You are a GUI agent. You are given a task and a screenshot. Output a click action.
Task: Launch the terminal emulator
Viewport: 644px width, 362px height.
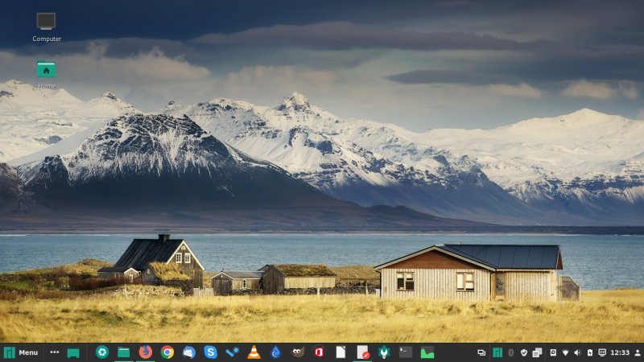[x=406, y=352]
